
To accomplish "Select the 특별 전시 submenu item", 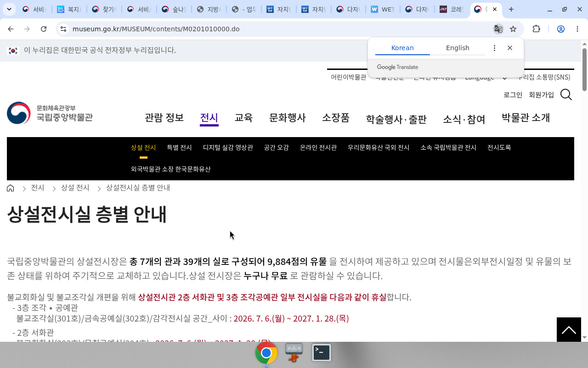I will tap(179, 148).
